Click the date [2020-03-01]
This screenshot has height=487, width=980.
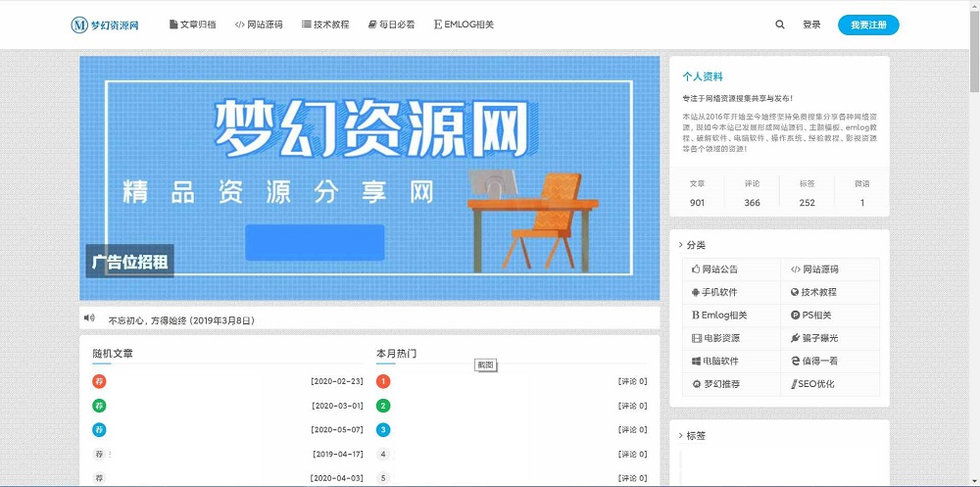[337, 406]
